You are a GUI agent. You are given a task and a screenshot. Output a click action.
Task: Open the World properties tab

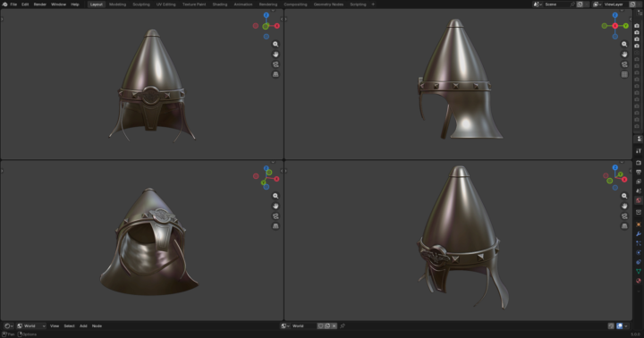tap(639, 200)
